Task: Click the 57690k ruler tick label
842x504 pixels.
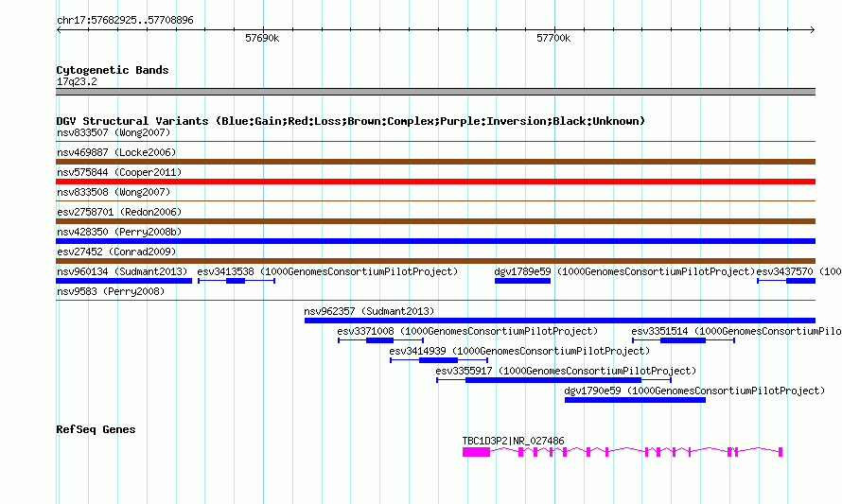Action: pyautogui.click(x=262, y=38)
